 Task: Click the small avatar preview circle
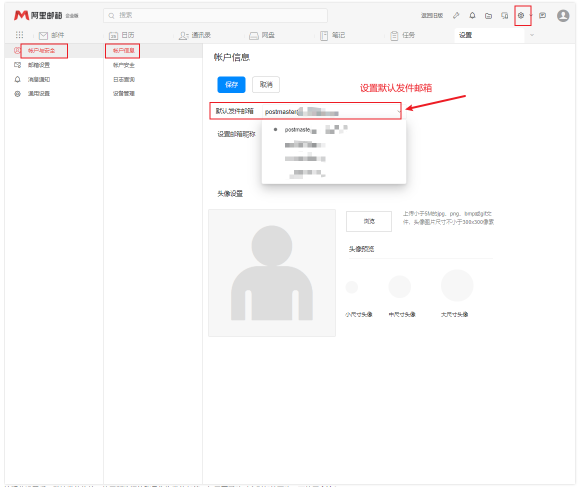(x=351, y=287)
